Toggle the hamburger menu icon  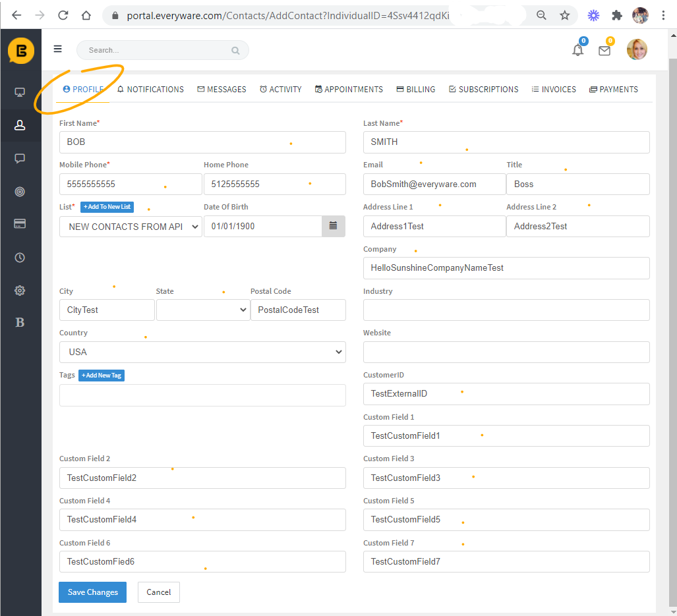coord(57,49)
